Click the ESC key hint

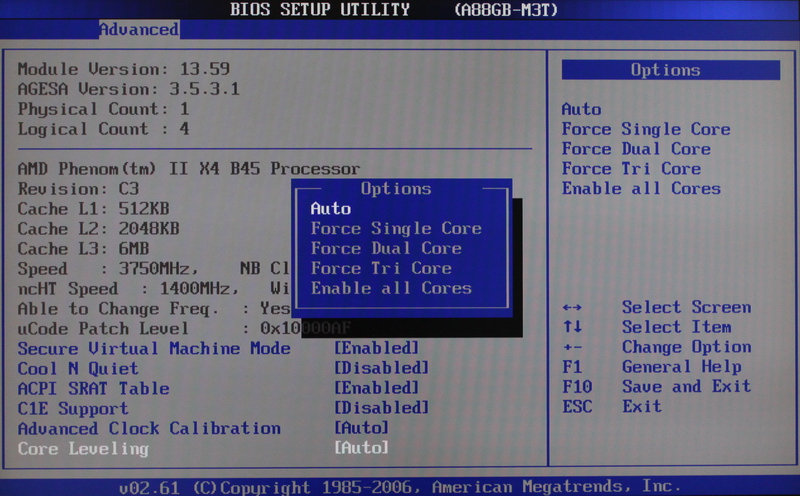[577, 407]
